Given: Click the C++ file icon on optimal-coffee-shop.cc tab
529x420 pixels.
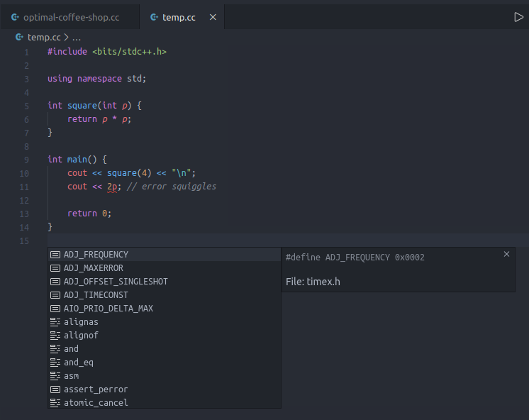Looking at the screenshot, I should point(15,17).
